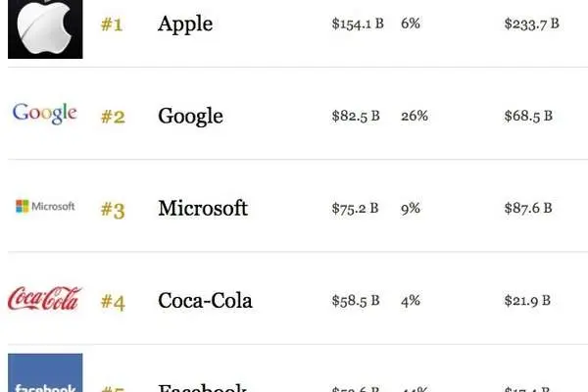This screenshot has height=392, width=588.
Task: Click Coca-Cola's $58.5 B brand value
Action: (356, 301)
